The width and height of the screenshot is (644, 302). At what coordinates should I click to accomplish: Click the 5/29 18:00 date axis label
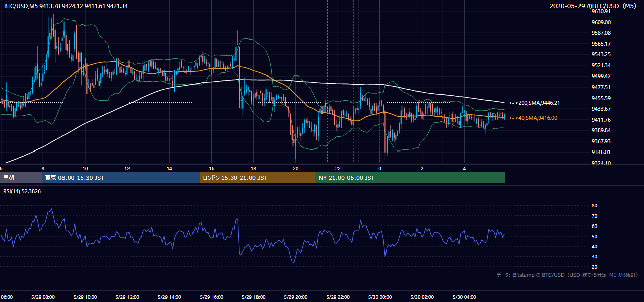pos(253,297)
